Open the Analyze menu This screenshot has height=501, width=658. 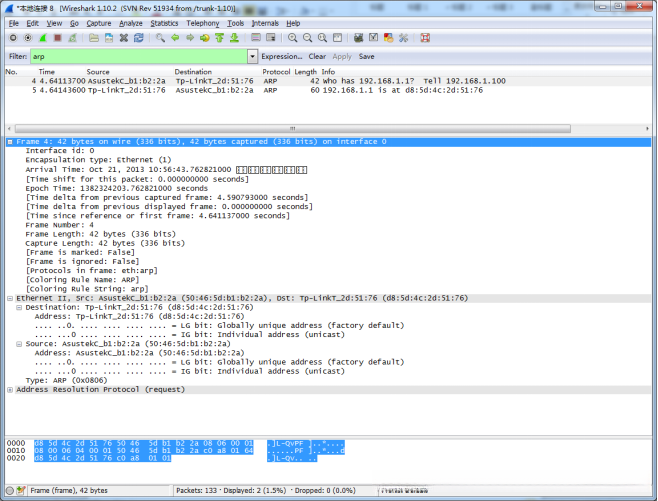[130, 22]
